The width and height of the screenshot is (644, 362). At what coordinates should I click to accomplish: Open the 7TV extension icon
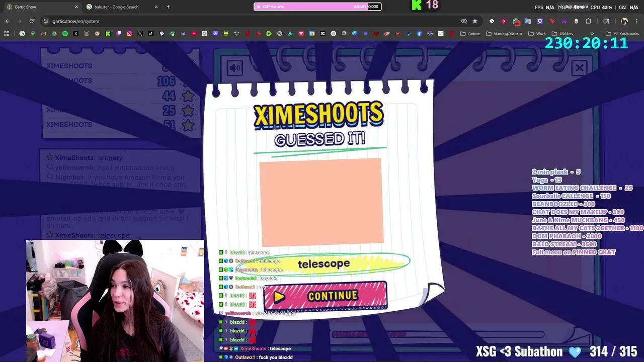[x=564, y=21]
